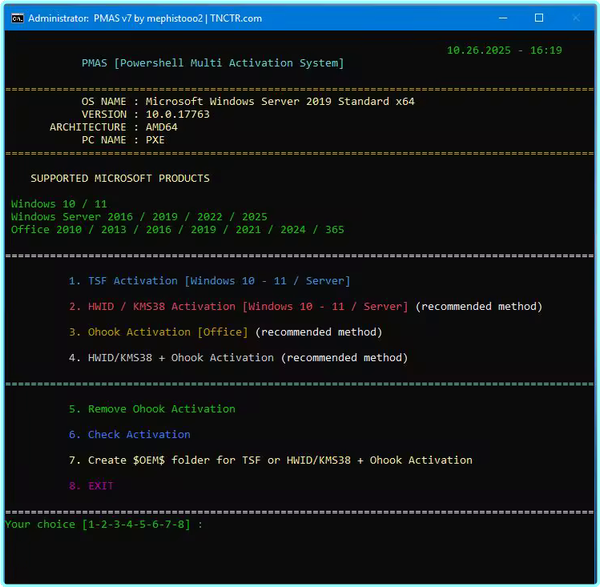Close the PMAS console window

(x=576, y=18)
